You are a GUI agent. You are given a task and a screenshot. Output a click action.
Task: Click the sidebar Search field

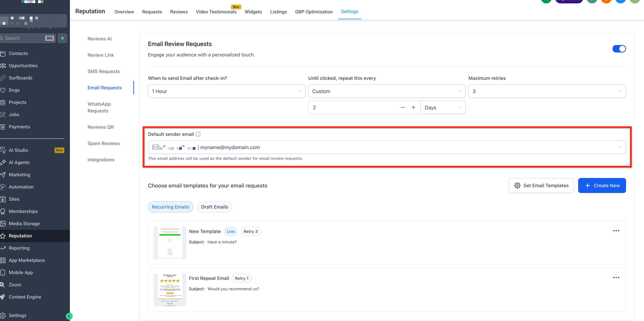27,38
